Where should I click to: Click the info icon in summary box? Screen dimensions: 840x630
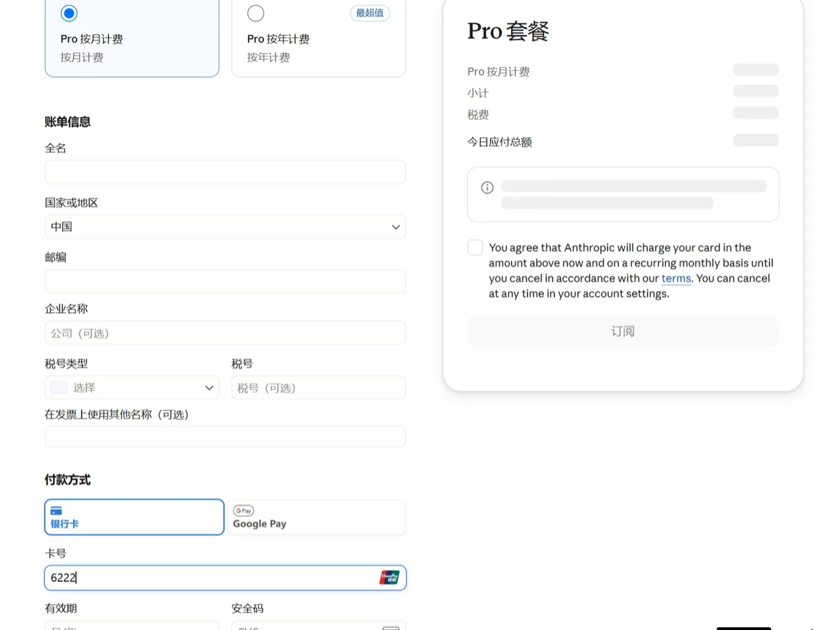[487, 187]
